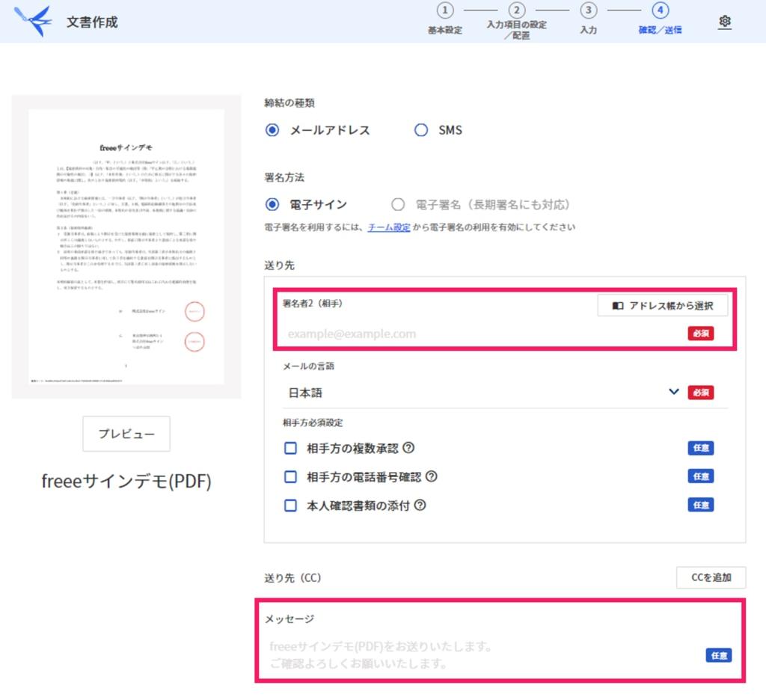
Task: Click CCを追加 button
Action: [711, 577]
